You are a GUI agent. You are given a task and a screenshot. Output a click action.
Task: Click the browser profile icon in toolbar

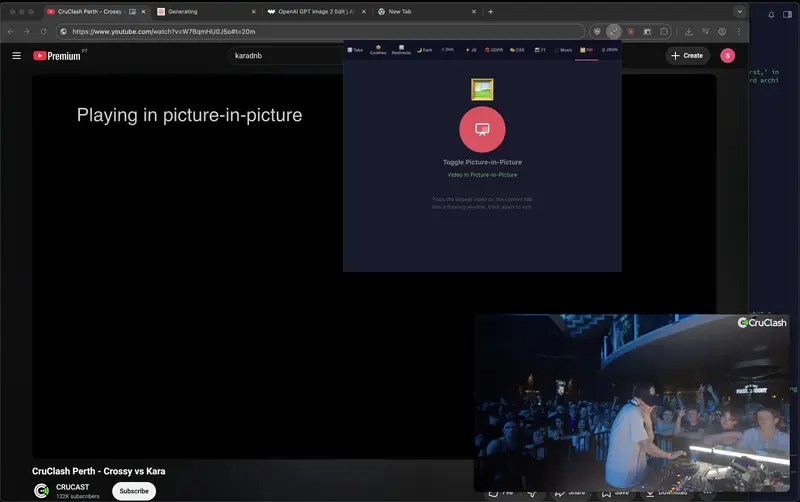722,32
